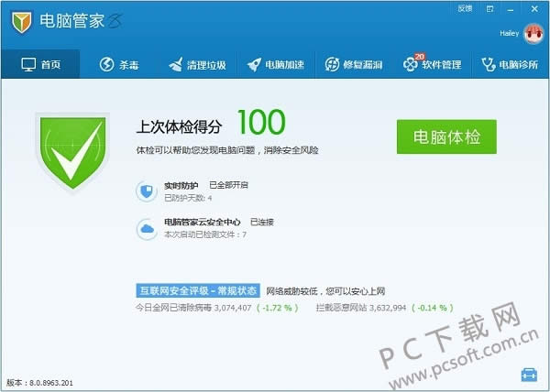The height and width of the screenshot is (392, 550).
Task: Click the 电脑管家 shield logo
Action: (22, 22)
